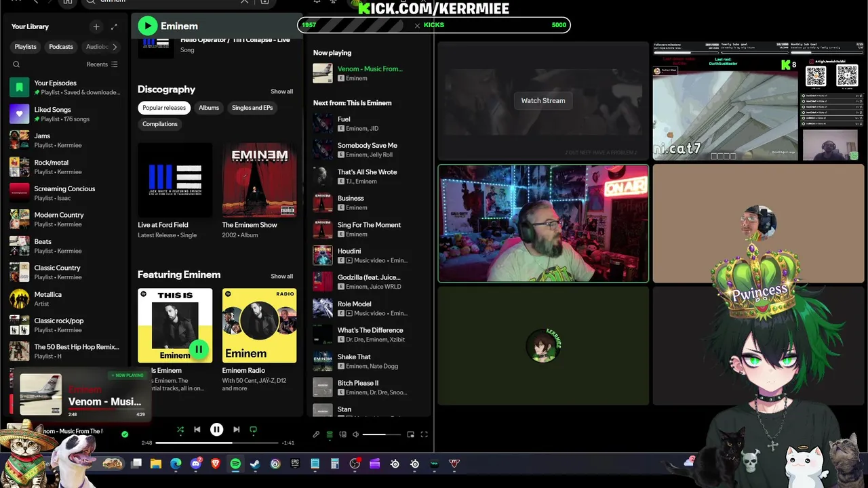The width and height of the screenshot is (868, 488).
Task: Open Steam from the taskbar
Action: [x=256, y=464]
